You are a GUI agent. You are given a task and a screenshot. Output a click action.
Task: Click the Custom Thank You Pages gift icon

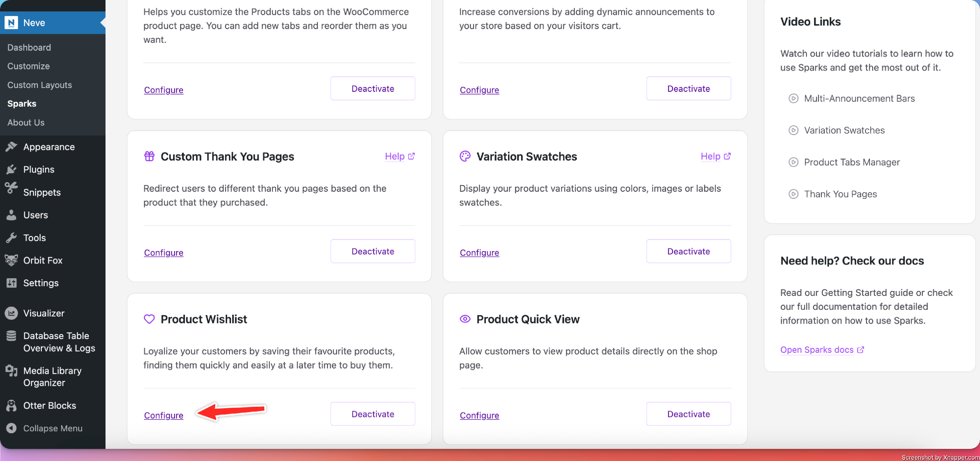(x=149, y=157)
